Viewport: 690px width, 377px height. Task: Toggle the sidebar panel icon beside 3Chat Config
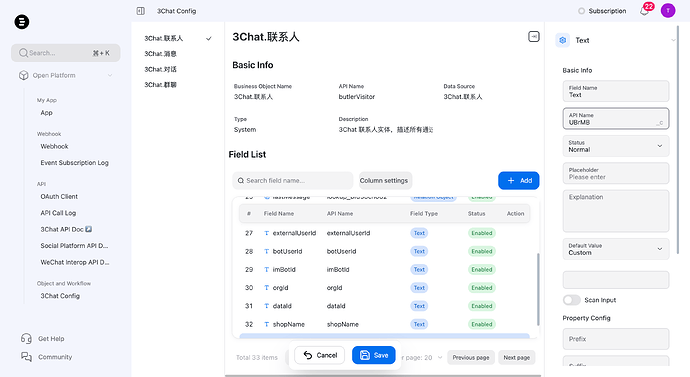point(140,11)
